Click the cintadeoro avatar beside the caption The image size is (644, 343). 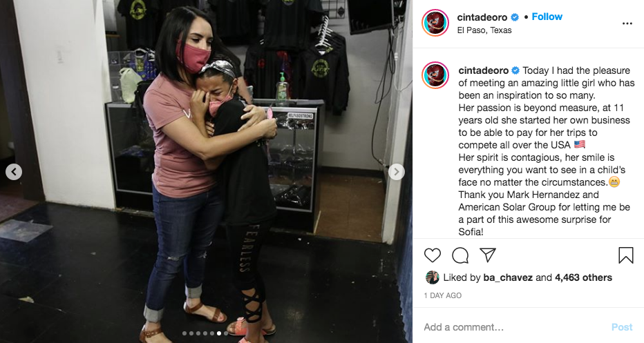435,75
